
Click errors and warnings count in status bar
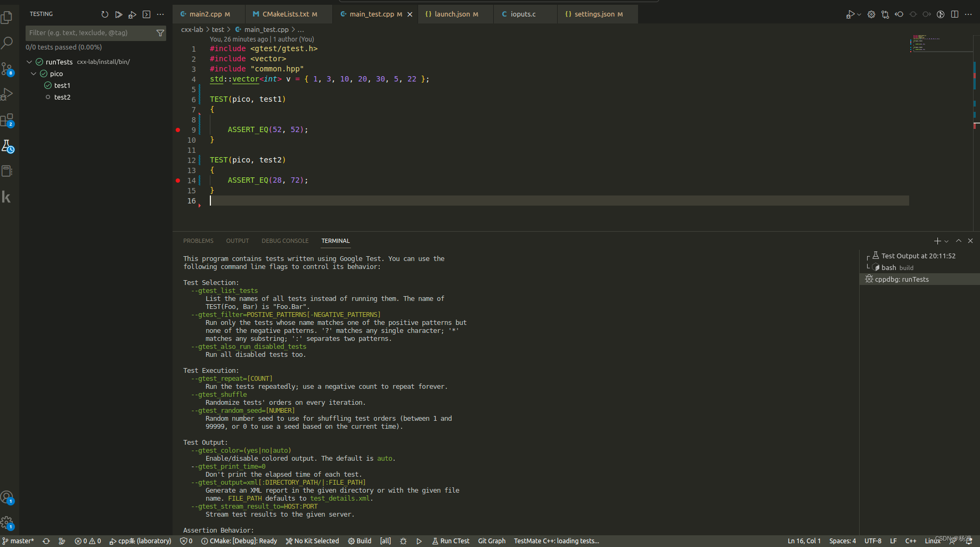[88, 541]
